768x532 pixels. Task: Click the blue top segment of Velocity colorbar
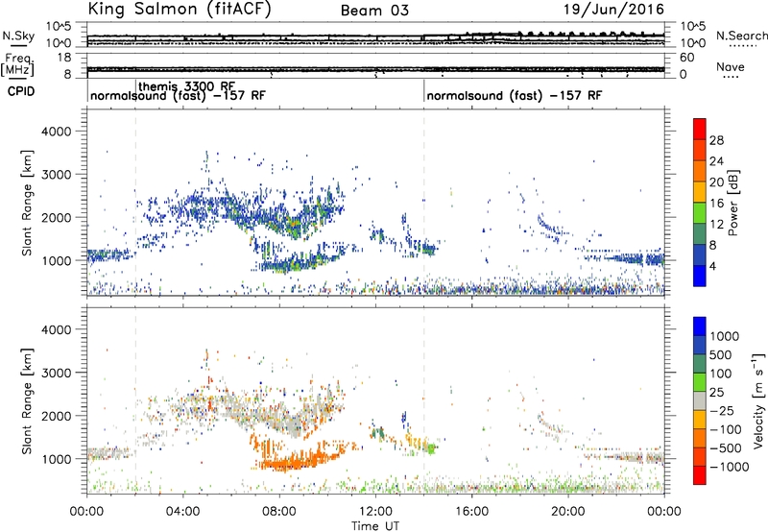point(700,326)
